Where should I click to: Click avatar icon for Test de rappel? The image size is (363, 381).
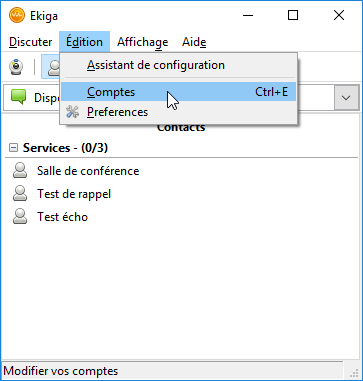coord(20,194)
